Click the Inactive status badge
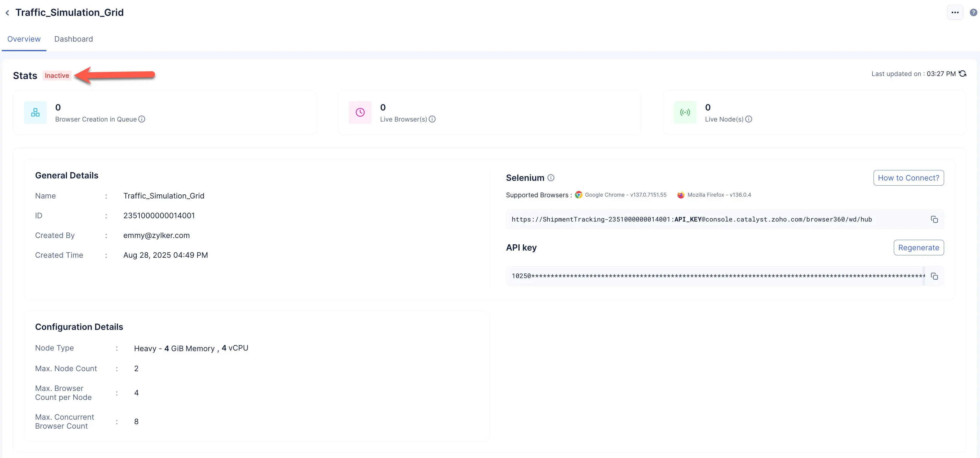The image size is (980, 458). 57,75
